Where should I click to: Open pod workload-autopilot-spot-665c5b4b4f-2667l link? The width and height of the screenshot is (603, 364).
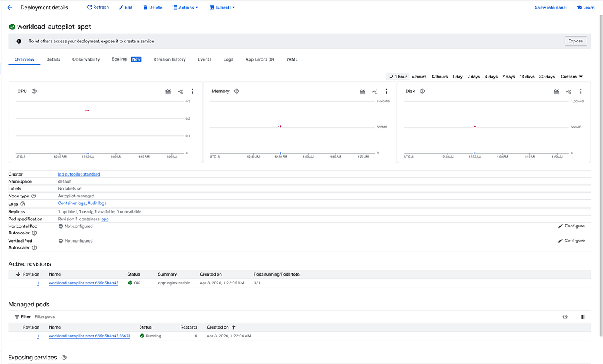click(90, 336)
